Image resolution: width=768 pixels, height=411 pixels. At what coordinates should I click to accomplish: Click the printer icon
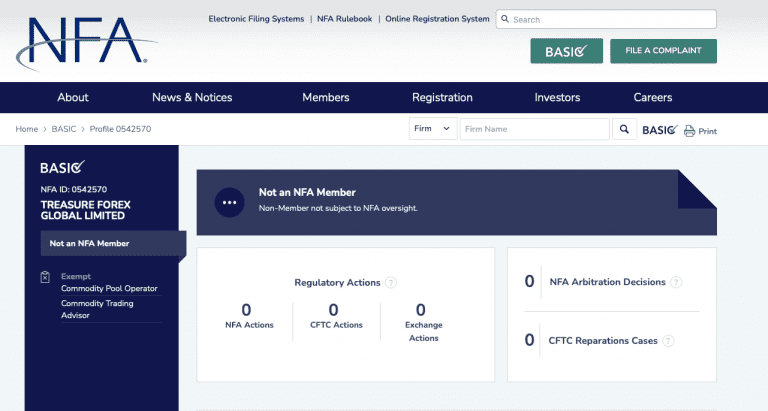690,131
